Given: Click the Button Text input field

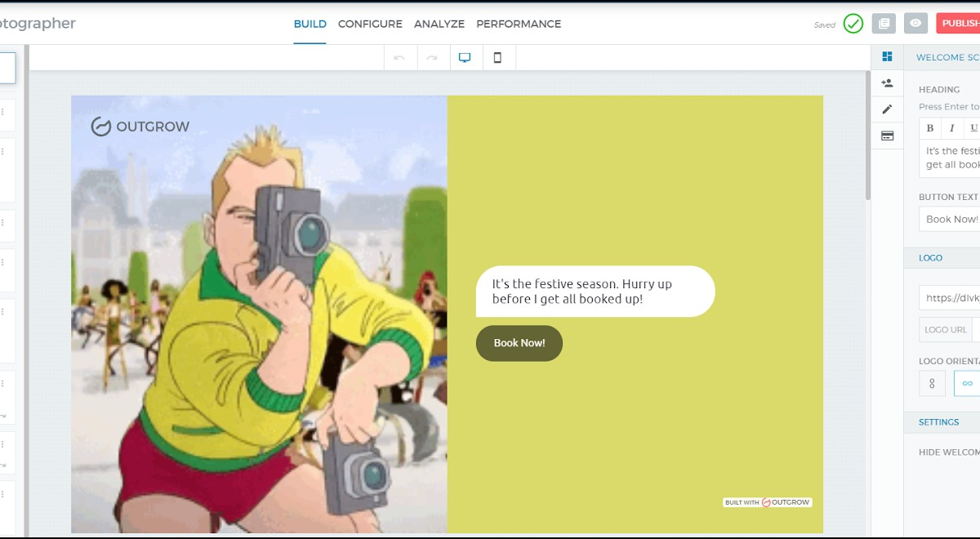Looking at the screenshot, I should pyautogui.click(x=951, y=219).
